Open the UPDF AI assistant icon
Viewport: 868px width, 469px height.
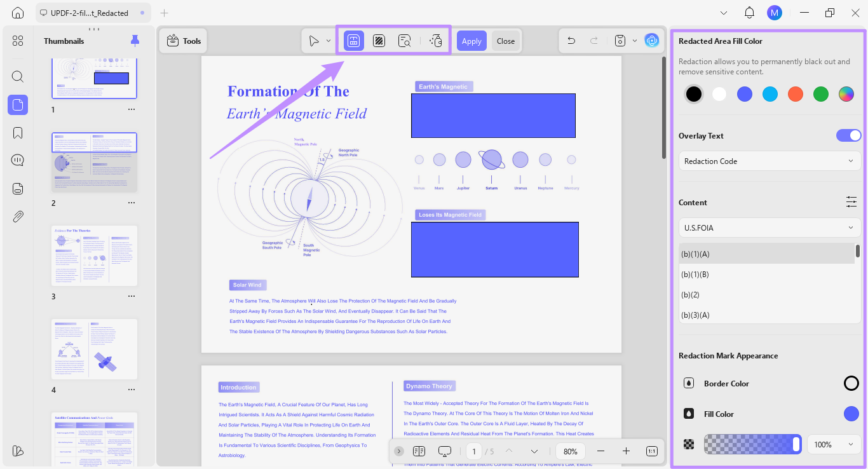[652, 41]
